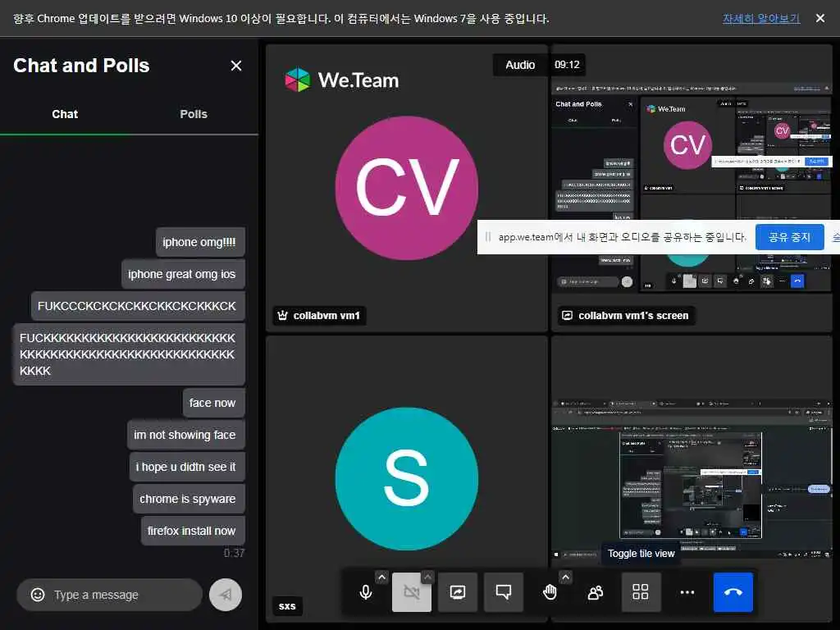Close the Chat and Polls panel

235,66
